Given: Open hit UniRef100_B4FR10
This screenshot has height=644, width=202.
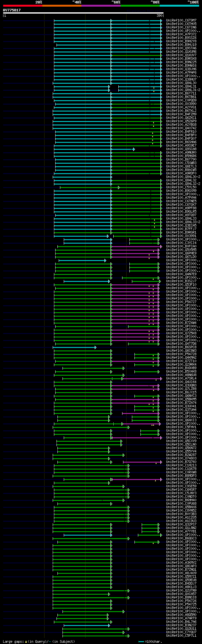Looking at the screenshot, I should 181,131.
